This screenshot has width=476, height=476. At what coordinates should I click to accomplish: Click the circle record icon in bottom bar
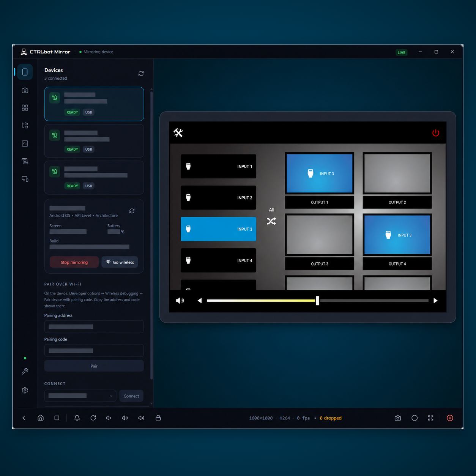[415, 418]
